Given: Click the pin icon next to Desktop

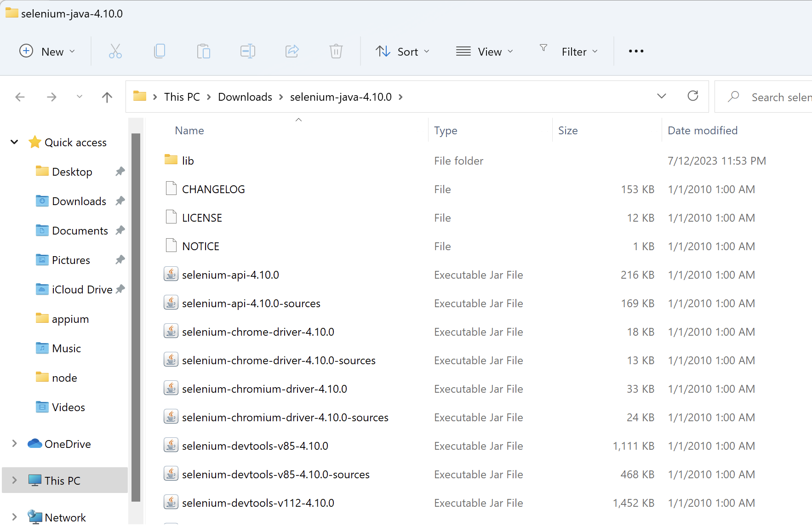Looking at the screenshot, I should click(120, 171).
